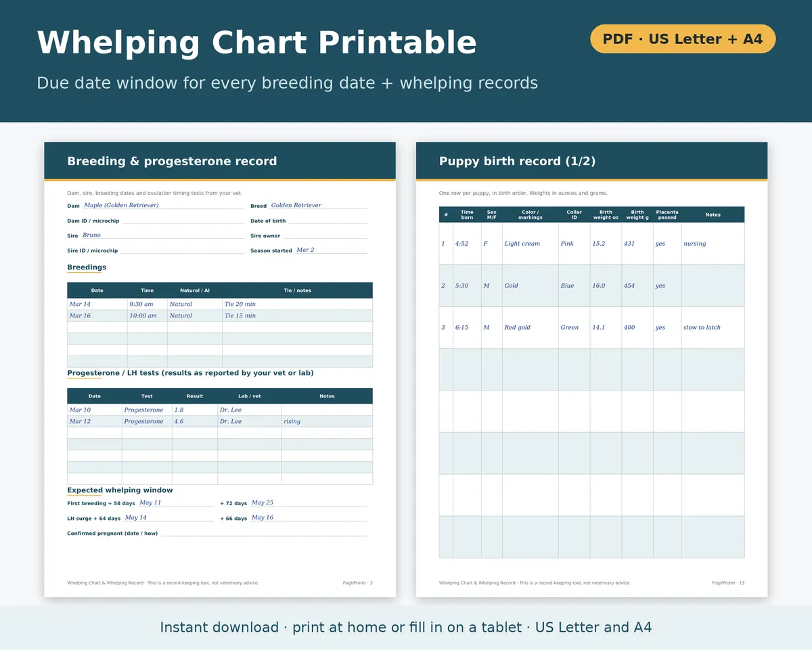Image resolution: width=812 pixels, height=650 pixels.
Task: Select the rising notes cell in tests
Action: 327,421
